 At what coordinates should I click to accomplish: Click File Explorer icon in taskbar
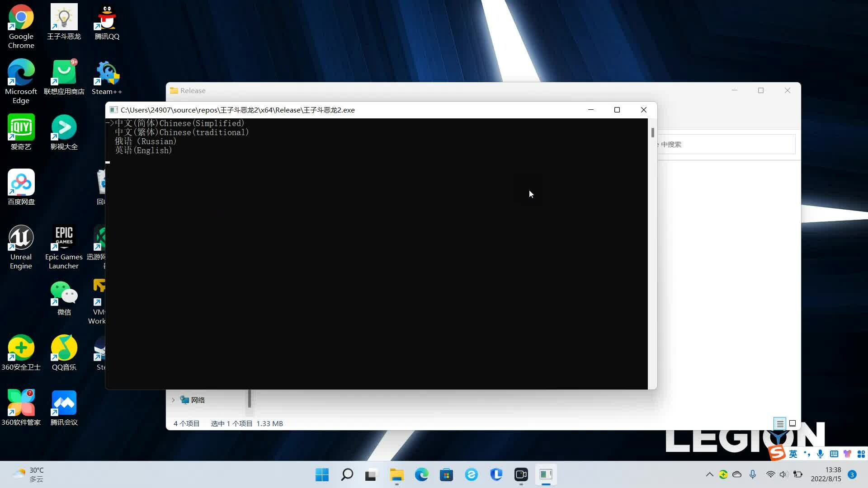[x=396, y=474]
